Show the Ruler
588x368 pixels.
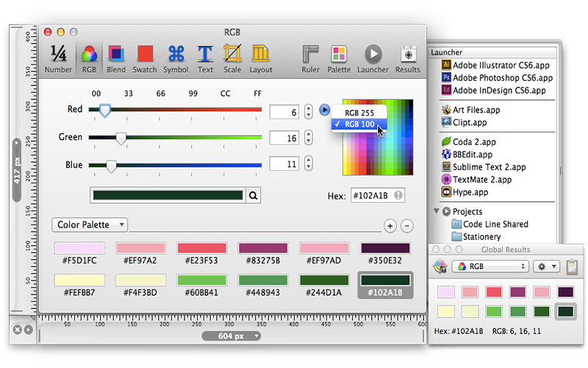coord(310,59)
